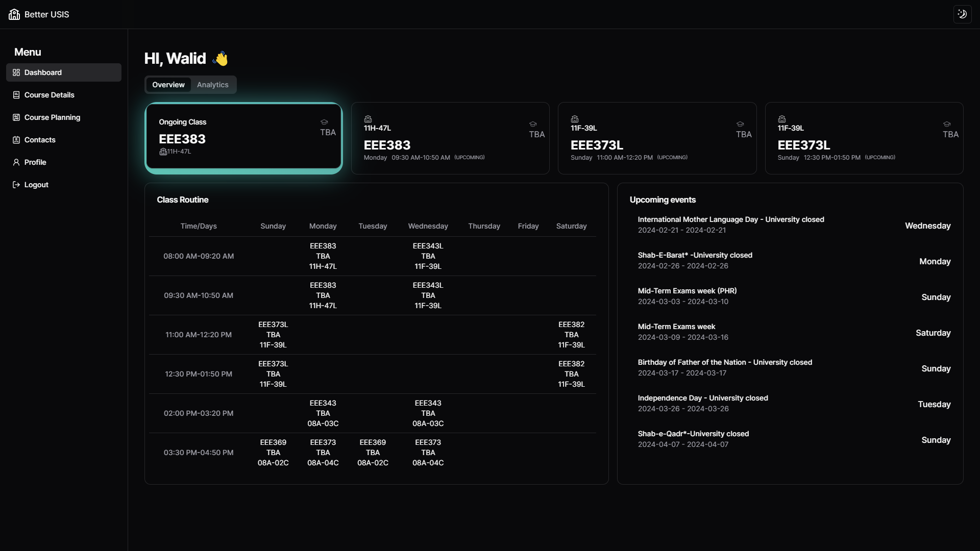Screen dimensions: 980x551
Task: Click the Profile person icon
Action: click(16, 162)
